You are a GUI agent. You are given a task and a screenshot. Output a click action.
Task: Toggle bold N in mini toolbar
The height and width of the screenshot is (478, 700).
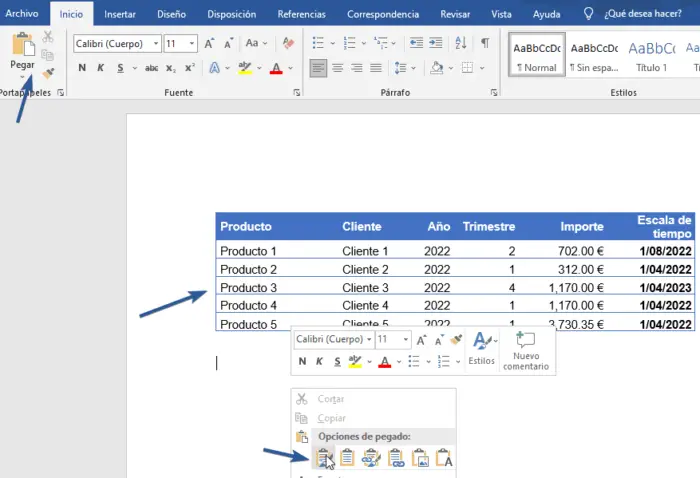point(302,362)
